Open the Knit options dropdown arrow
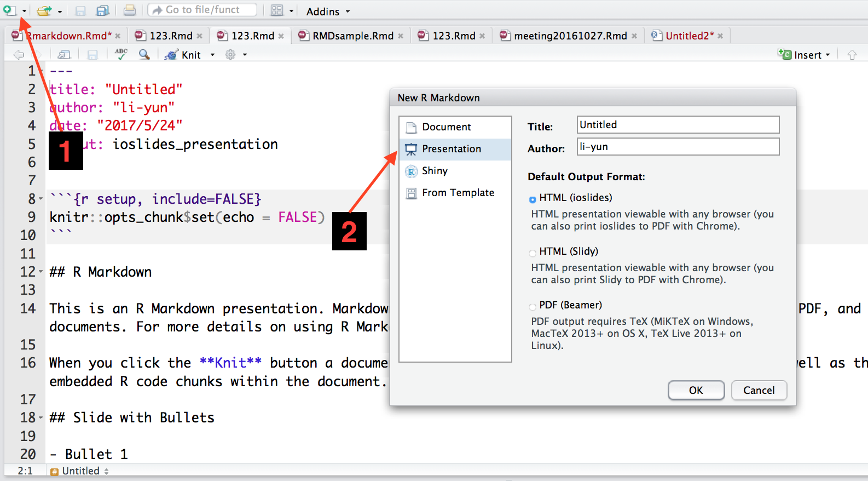The width and height of the screenshot is (868, 481). [212, 55]
